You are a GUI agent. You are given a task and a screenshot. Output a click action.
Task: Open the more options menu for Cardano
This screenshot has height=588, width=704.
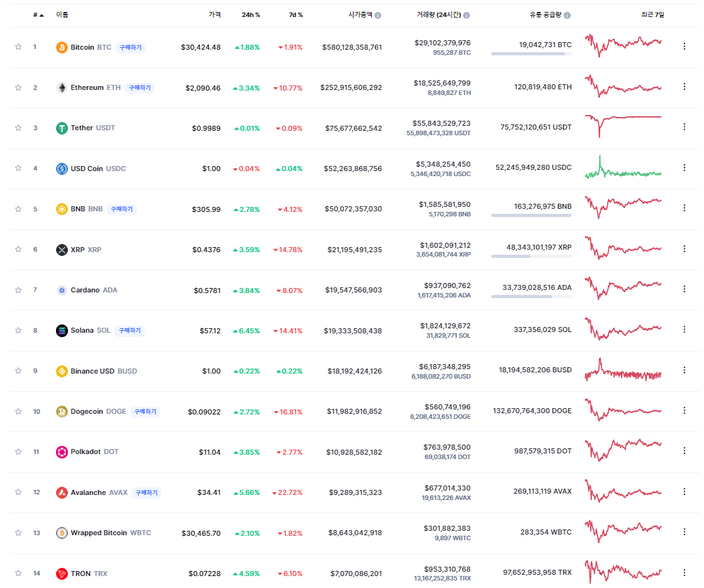[684, 289]
